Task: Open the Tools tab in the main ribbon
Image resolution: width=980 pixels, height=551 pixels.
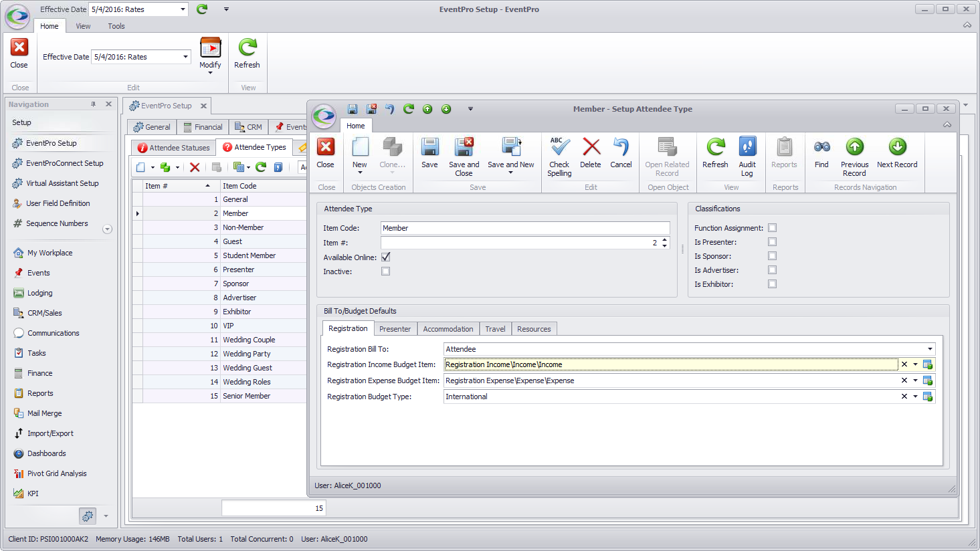Action: coord(116,26)
